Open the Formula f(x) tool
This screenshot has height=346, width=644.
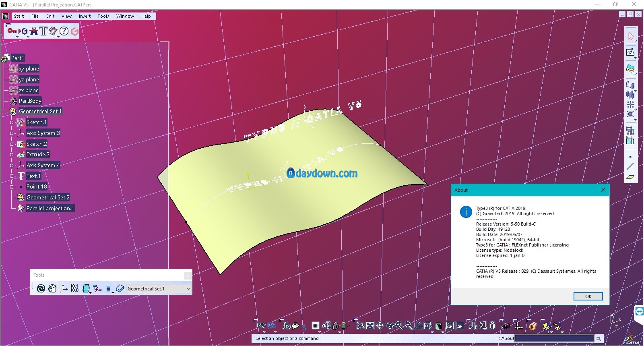point(286,325)
